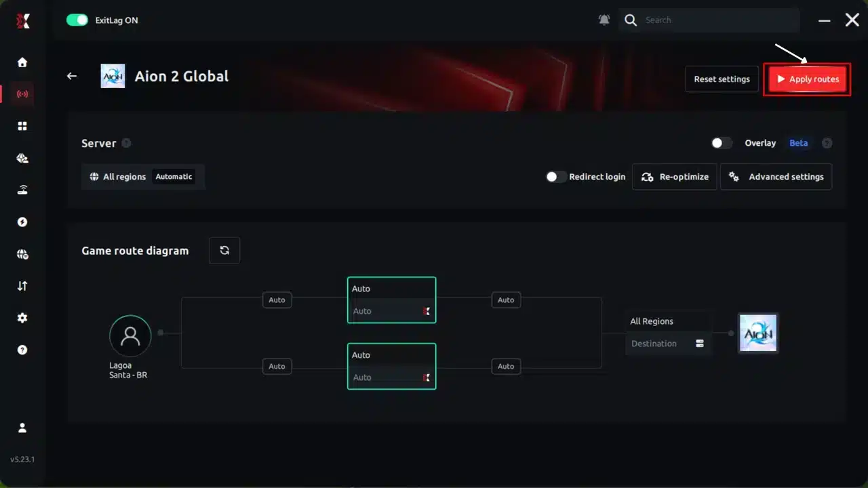
Task: Open the up-down arrows traffic icon
Action: (x=22, y=286)
